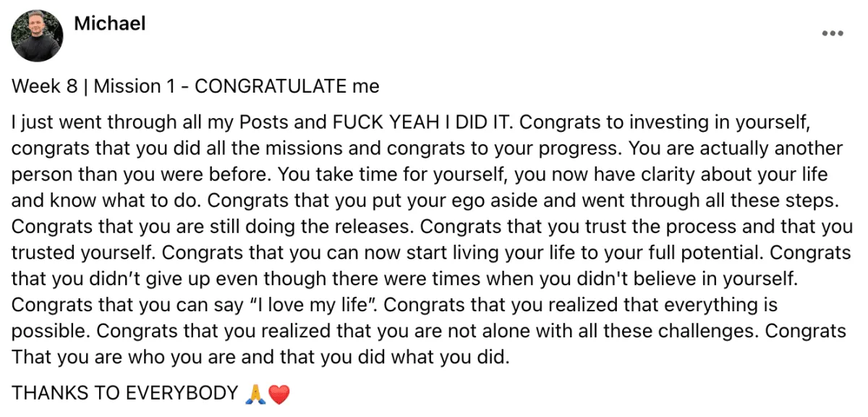868x417 pixels.
Task: Click the "THANKS TO EVERYBODY" line
Action: point(124,393)
